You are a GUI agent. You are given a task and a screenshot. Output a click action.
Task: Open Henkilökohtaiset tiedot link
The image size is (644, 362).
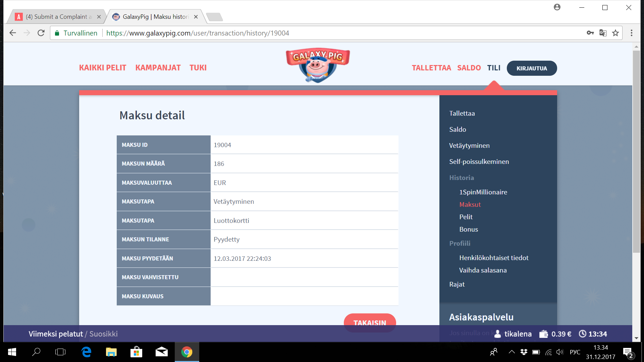coord(494,258)
